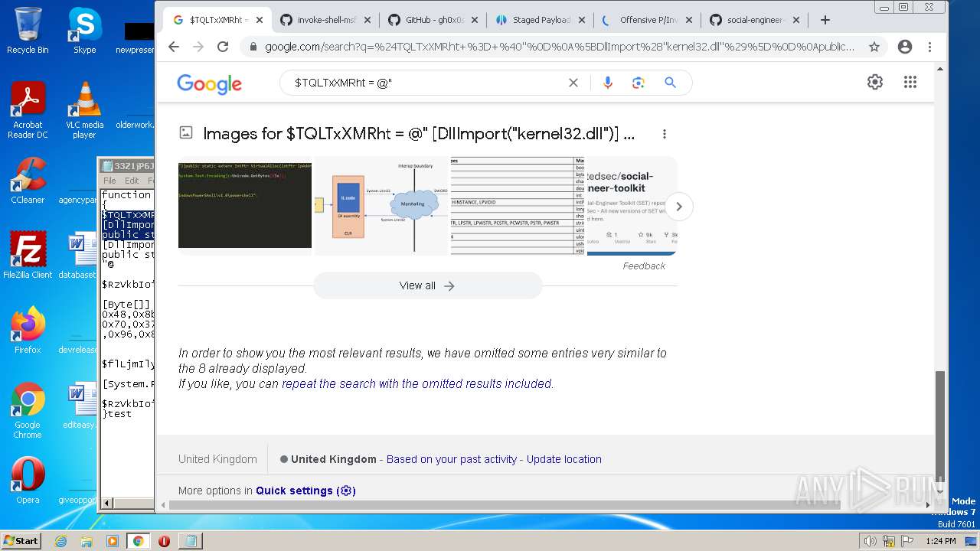Open the media player taskbar icon
980x551 pixels.
pyautogui.click(x=113, y=541)
